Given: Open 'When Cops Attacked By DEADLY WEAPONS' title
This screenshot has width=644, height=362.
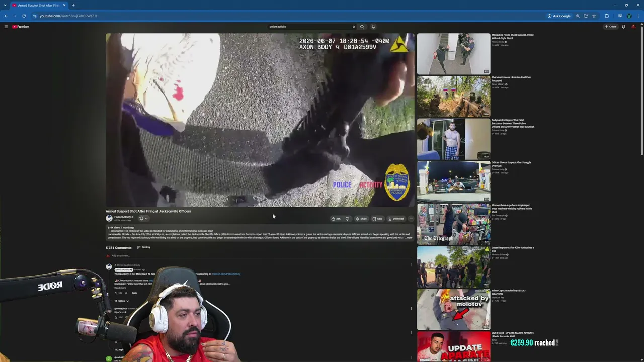Looking at the screenshot, I should coord(509,292).
